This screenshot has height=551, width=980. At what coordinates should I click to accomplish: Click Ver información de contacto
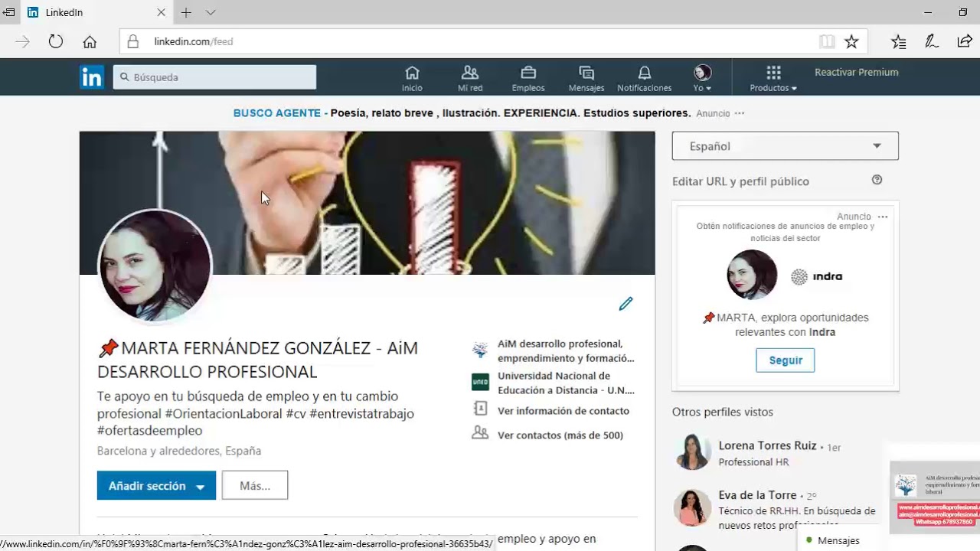click(x=563, y=411)
